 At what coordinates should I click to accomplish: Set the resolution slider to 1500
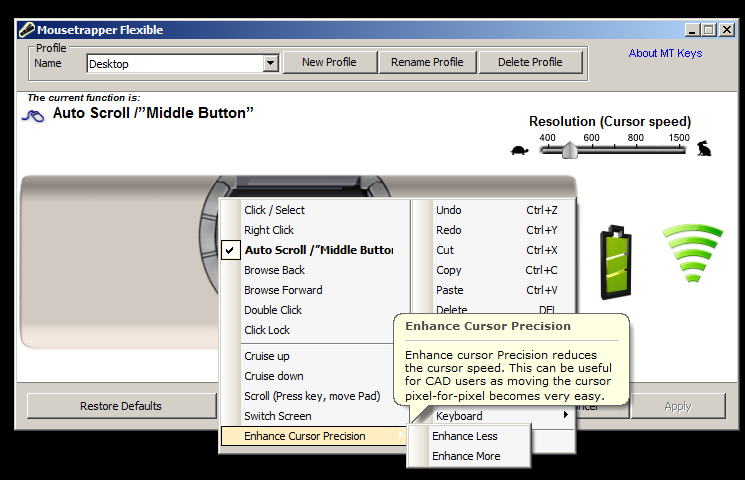679,150
